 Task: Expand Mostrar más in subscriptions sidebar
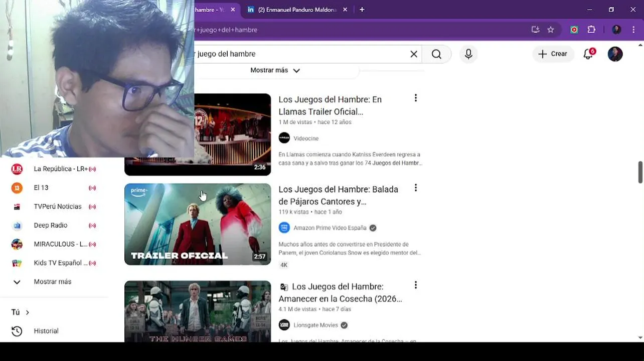54,282
